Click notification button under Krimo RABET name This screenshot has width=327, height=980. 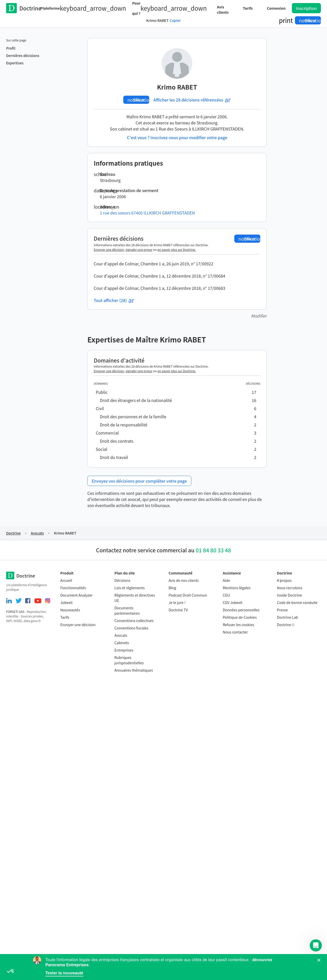pos(136,100)
